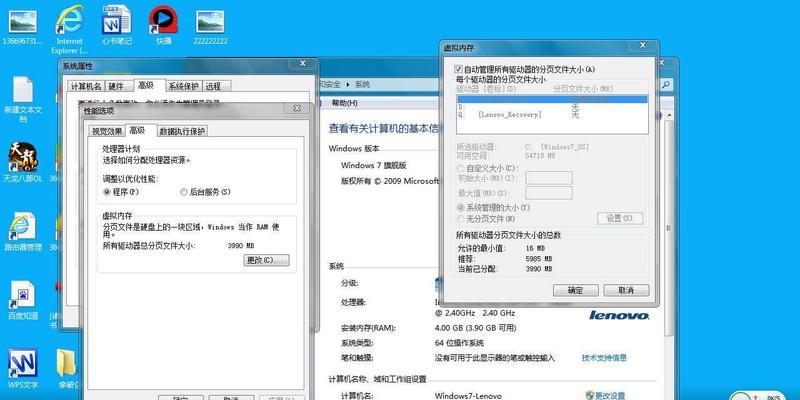Open the 路由器管理 shortcut icon
Screen dimensions: 800x400
point(22,227)
